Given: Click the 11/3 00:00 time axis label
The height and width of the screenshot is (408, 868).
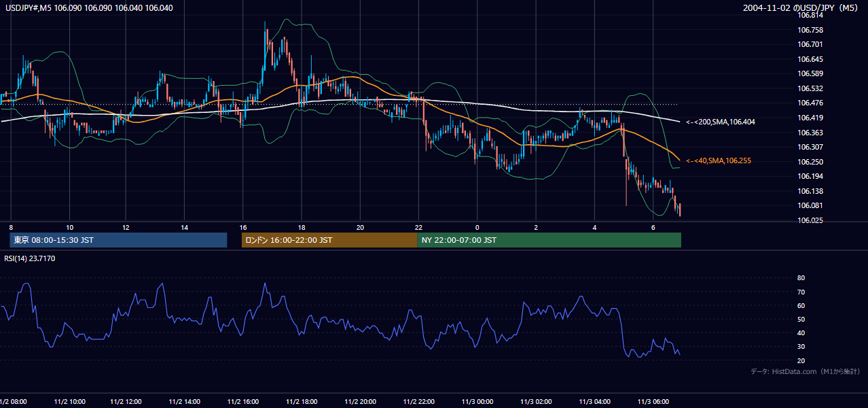Looking at the screenshot, I should pos(479,402).
